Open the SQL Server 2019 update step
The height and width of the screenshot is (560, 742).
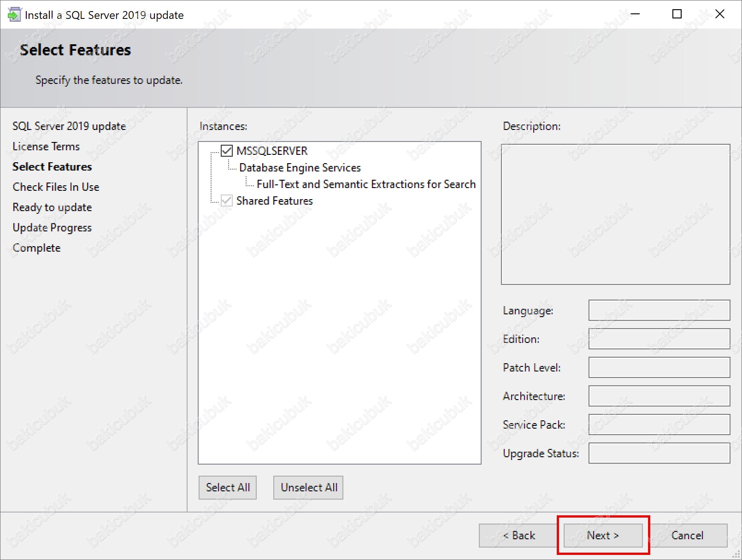pyautogui.click(x=69, y=126)
